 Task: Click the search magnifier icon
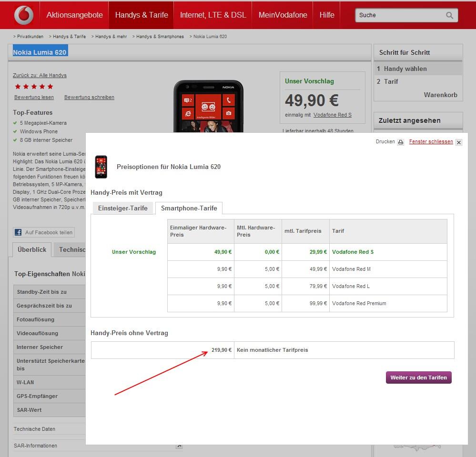tap(449, 15)
